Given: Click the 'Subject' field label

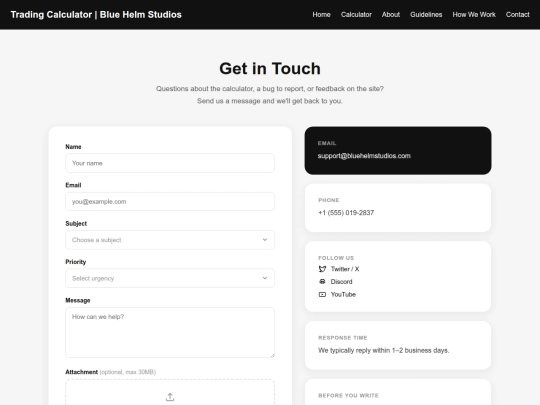Looking at the screenshot, I should [x=76, y=224].
